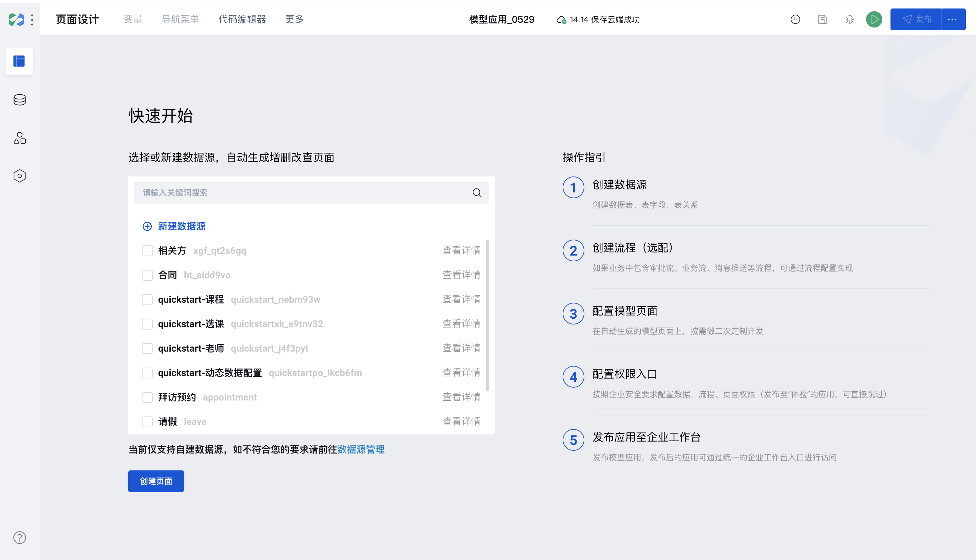This screenshot has width=976, height=560.
Task: Select the page design sidebar icon
Action: coord(20,61)
